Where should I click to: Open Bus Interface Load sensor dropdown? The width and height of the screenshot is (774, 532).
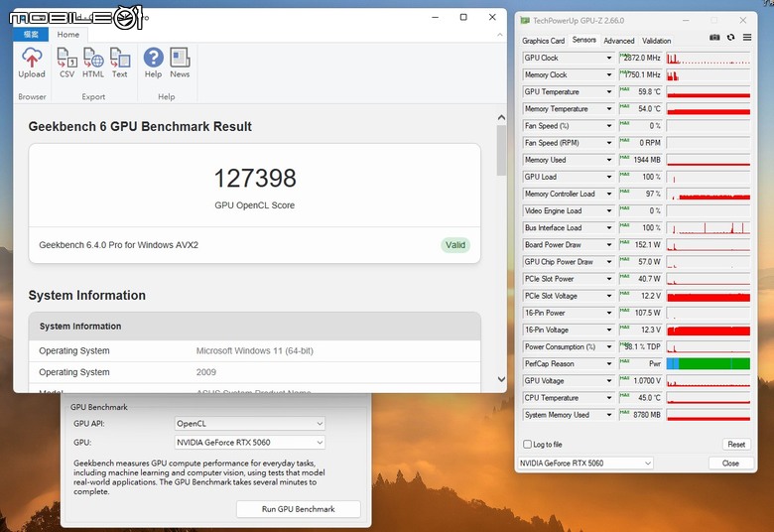pos(608,228)
